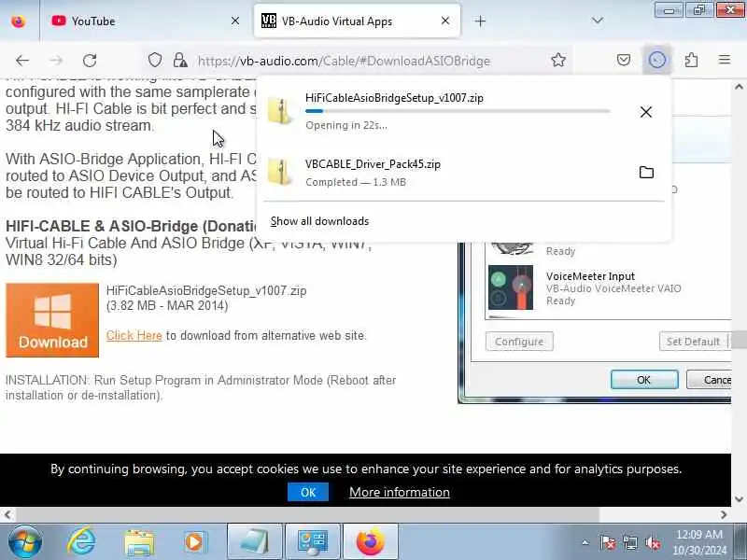Open the control panel taskbar window
Image resolution: width=747 pixels, height=560 pixels.
click(x=313, y=542)
